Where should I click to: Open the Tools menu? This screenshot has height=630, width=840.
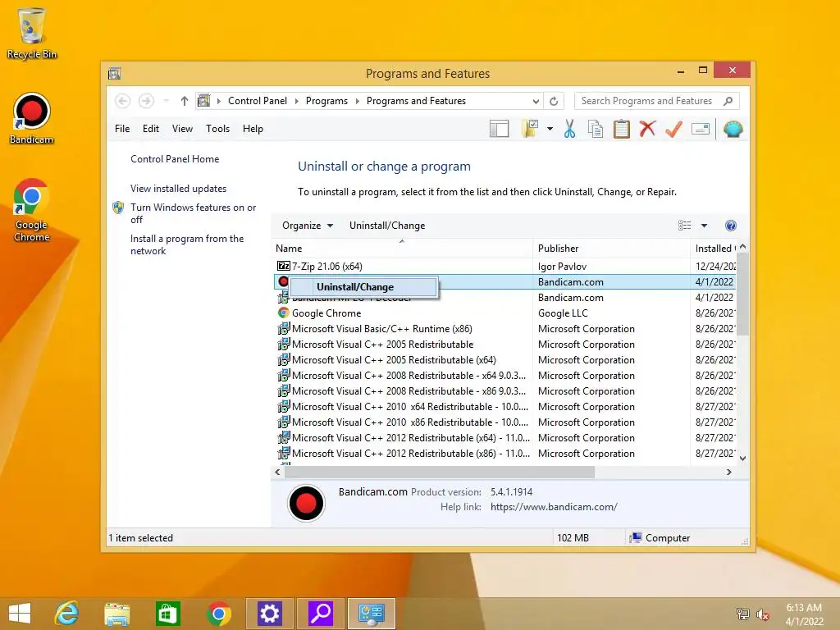click(x=217, y=129)
